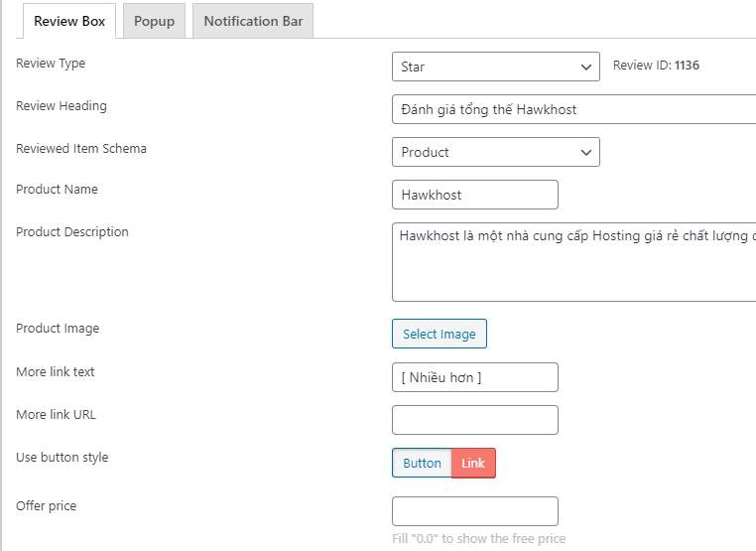Click the Product Name field containing Hawkhost
The height and width of the screenshot is (551, 756).
click(475, 195)
